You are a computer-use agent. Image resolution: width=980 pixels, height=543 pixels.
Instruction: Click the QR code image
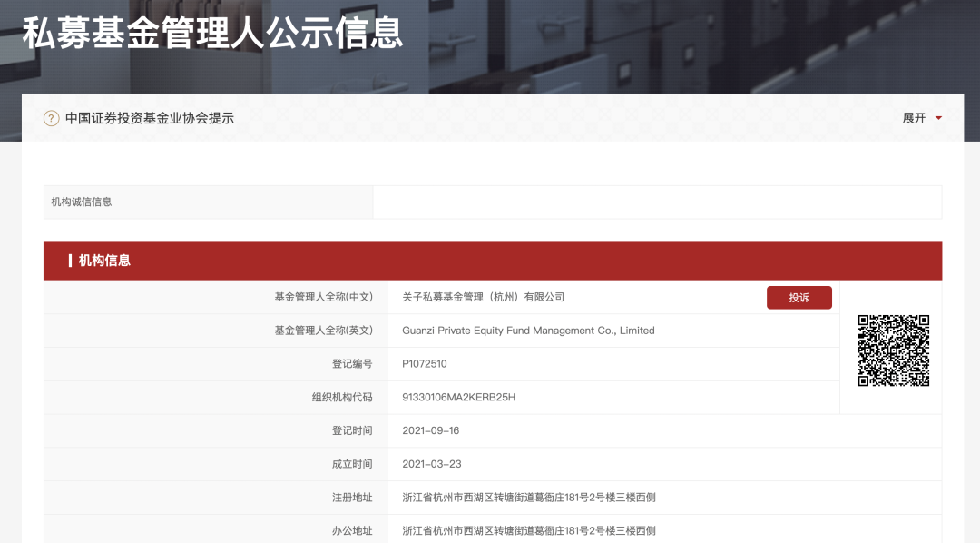click(893, 350)
